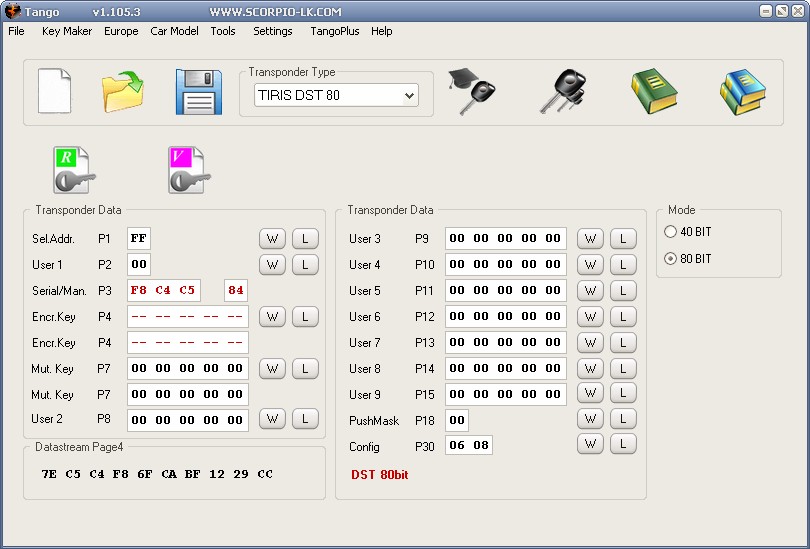
Task: Click the Config P30 field showing 06 08
Action: (469, 445)
